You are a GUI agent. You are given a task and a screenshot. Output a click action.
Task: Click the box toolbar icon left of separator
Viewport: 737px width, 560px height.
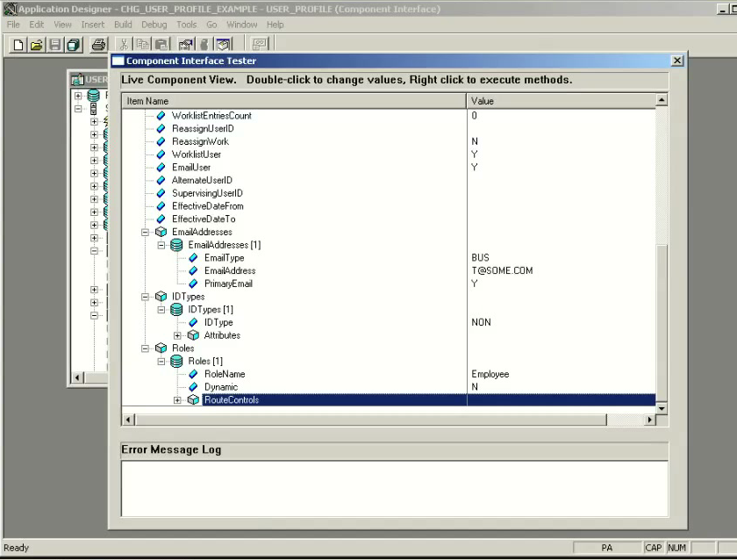224,45
